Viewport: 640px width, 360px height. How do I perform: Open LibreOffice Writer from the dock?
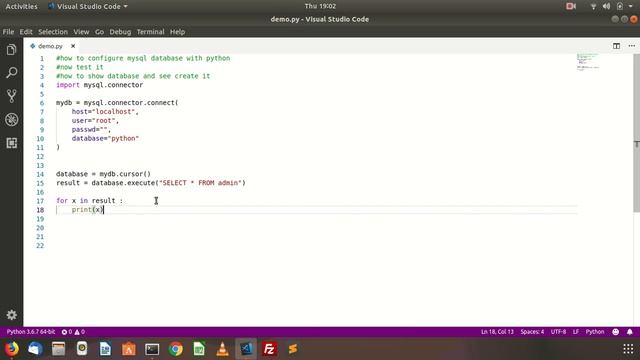point(105,349)
